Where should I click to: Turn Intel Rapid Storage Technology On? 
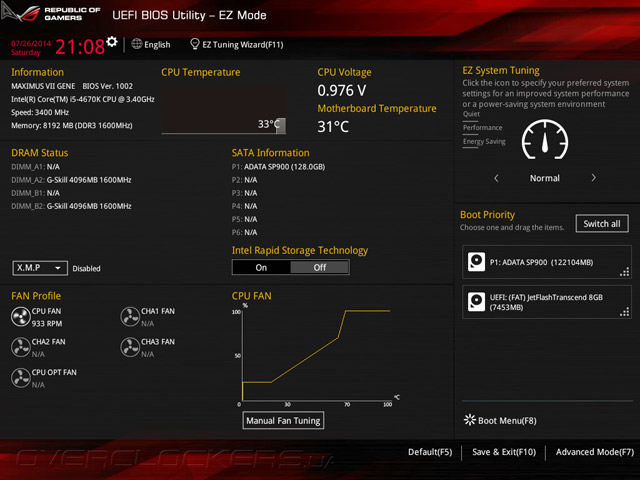(261, 267)
